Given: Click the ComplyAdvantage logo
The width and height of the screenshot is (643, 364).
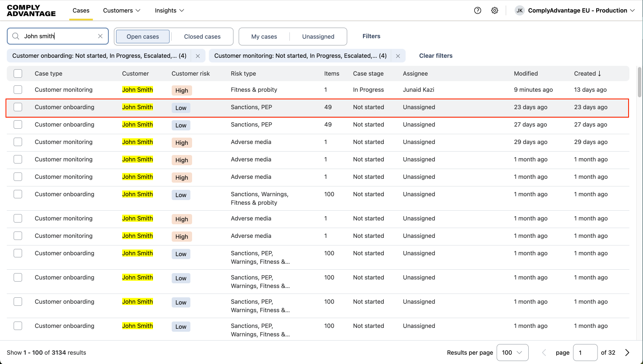Looking at the screenshot, I should coord(31,11).
